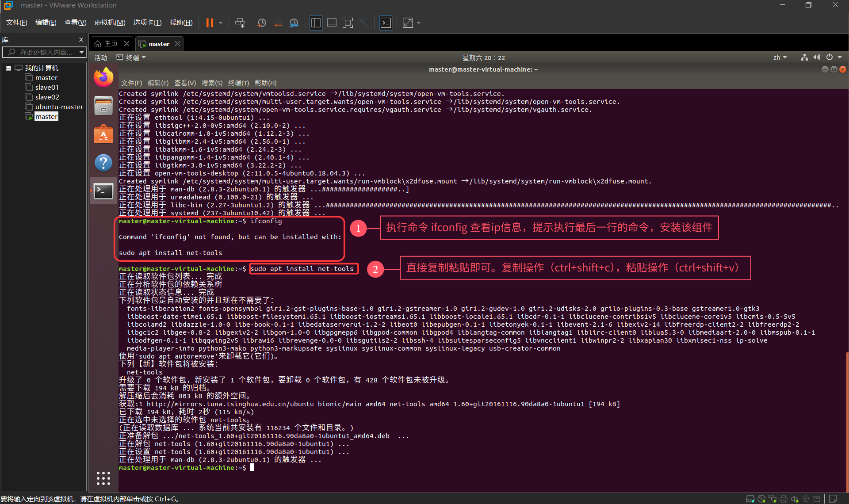
Task: Switch to the 主页 tab
Action: pos(111,43)
